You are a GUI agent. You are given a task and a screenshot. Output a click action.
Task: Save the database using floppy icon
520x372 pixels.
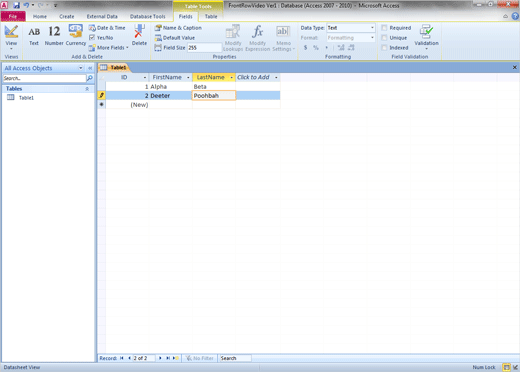[x=16, y=5]
